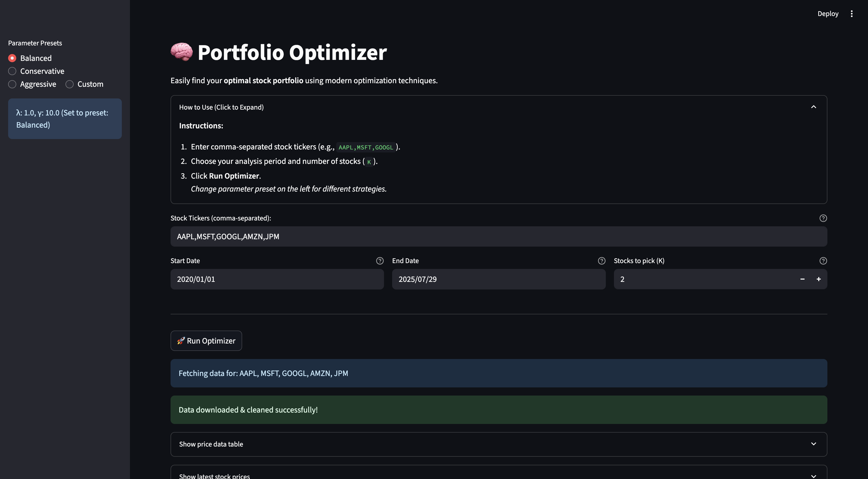Image resolution: width=868 pixels, height=479 pixels.
Task: Switch to the Custom preset
Action: pos(69,84)
